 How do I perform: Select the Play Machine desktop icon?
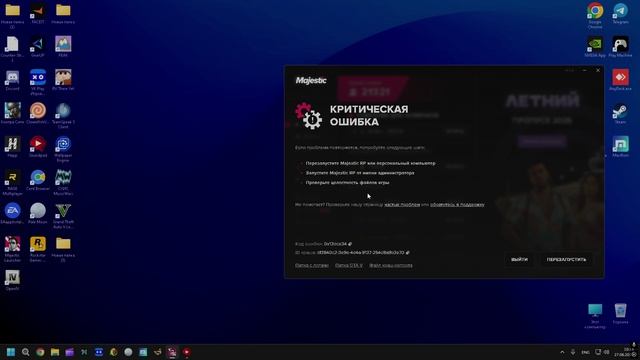coord(620,47)
